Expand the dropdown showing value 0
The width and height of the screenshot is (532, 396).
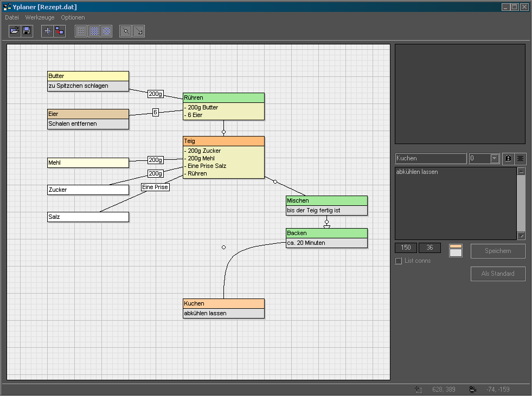pyautogui.click(x=494, y=159)
